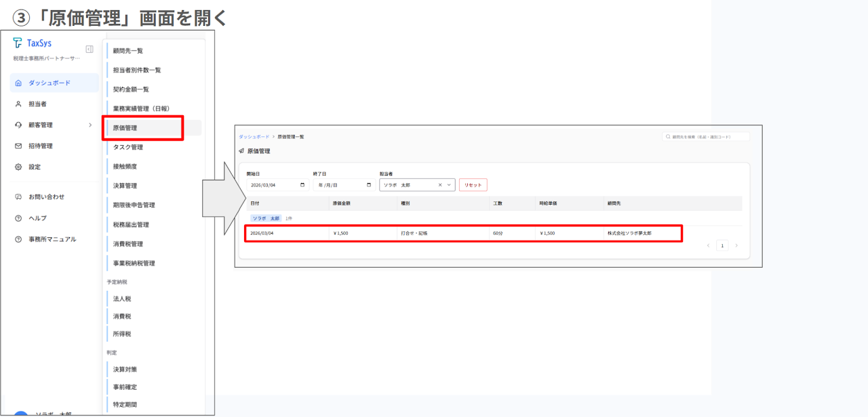Expand the 顧客管理 submenu chevron
Image resolution: width=868 pixels, height=417 pixels.
(x=90, y=125)
